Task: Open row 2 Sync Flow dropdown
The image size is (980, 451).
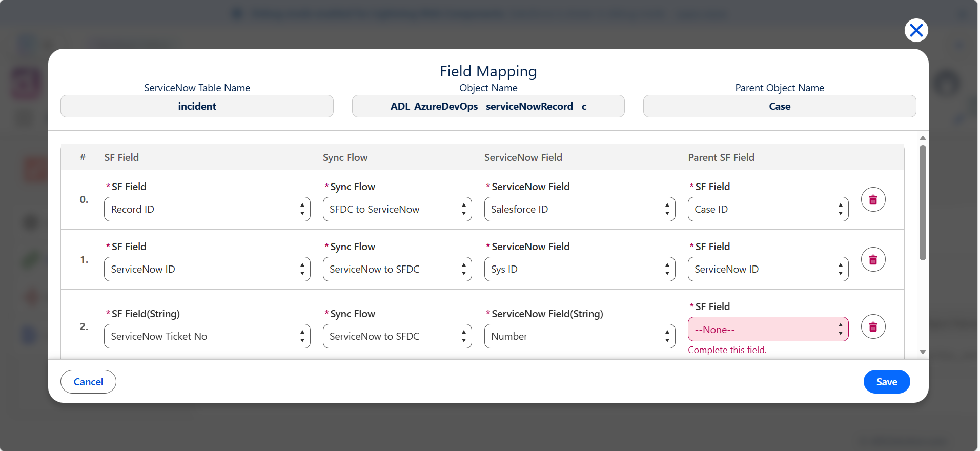Action: [x=397, y=336]
